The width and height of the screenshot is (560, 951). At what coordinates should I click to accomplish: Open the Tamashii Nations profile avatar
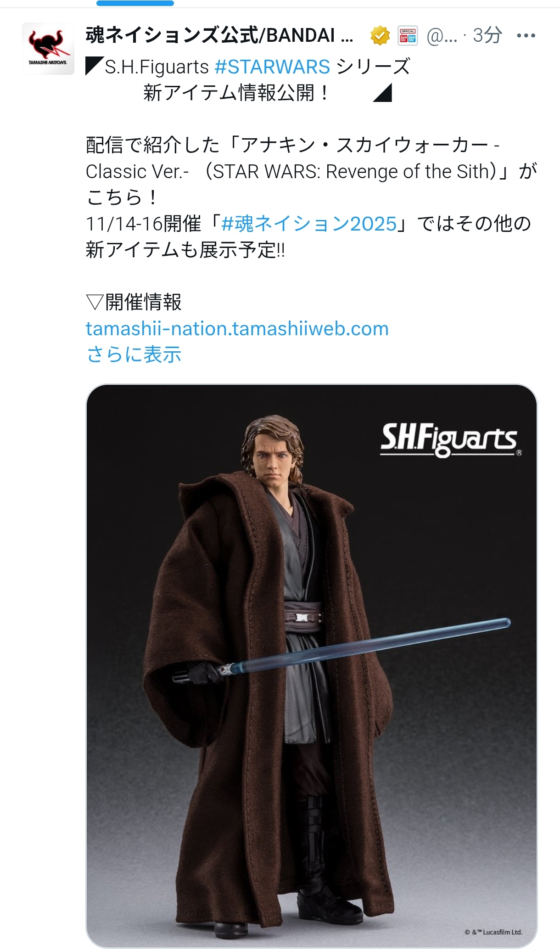click(48, 49)
